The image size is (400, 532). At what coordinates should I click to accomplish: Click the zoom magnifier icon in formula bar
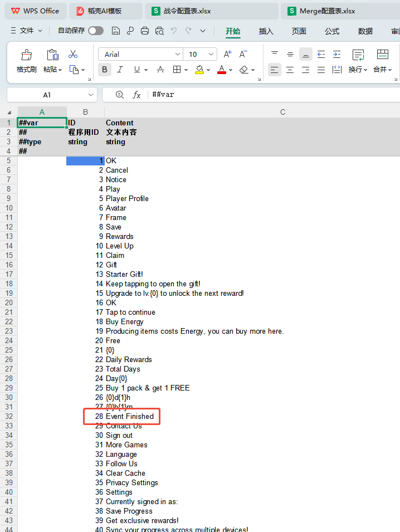tap(119, 95)
